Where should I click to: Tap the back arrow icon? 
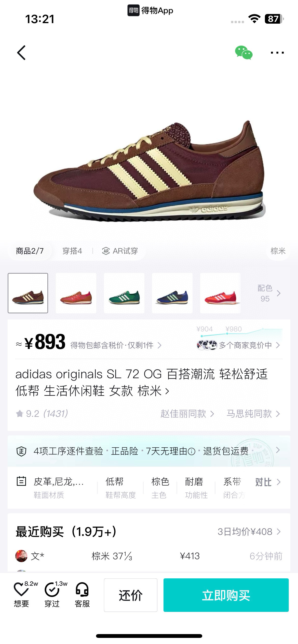pos(21,53)
